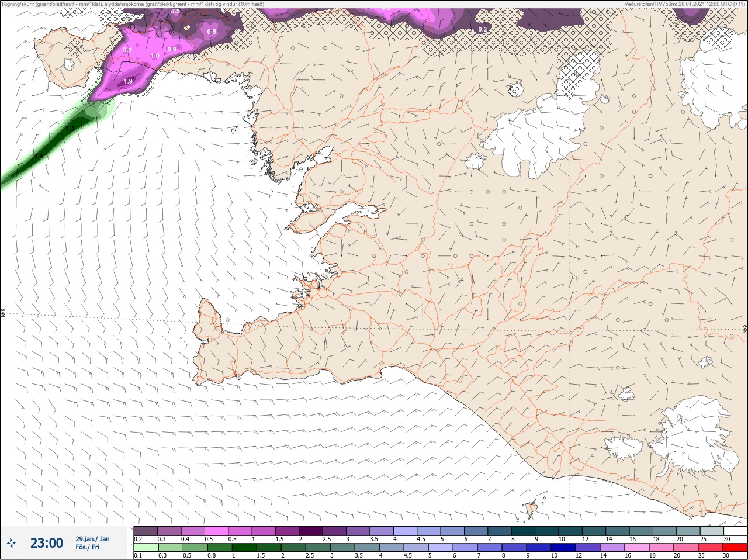Click the date text '29.jan./ Jan'
This screenshot has width=748, height=560.
pyautogui.click(x=92, y=539)
